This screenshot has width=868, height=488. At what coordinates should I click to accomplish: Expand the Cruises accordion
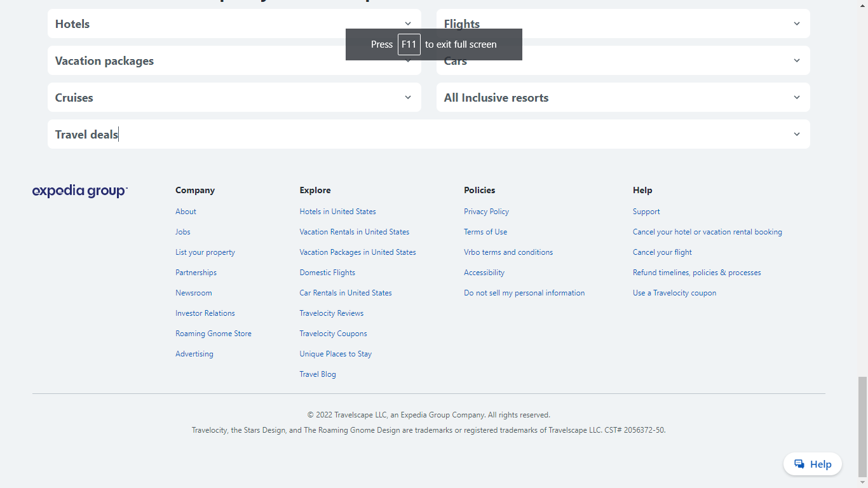point(234,97)
